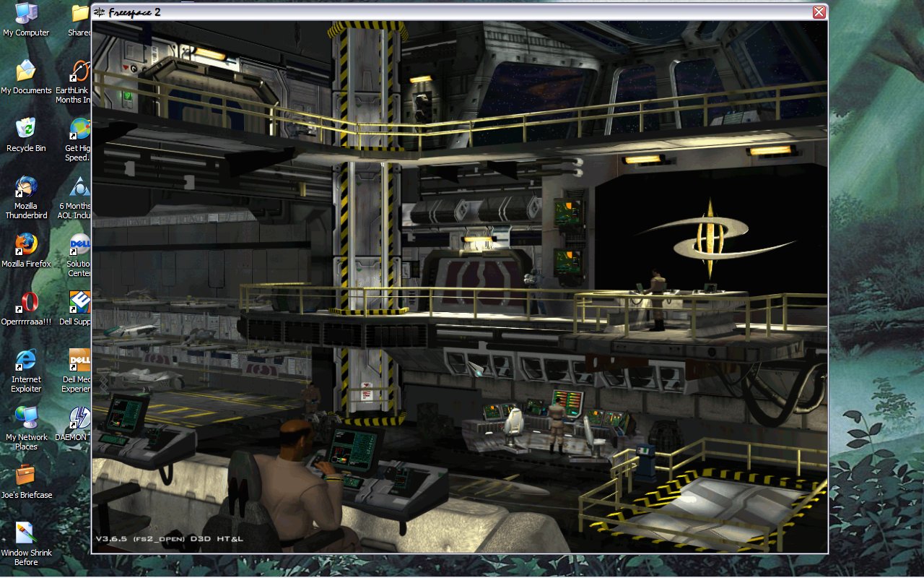Open the My Computer desktop icon

(26, 20)
